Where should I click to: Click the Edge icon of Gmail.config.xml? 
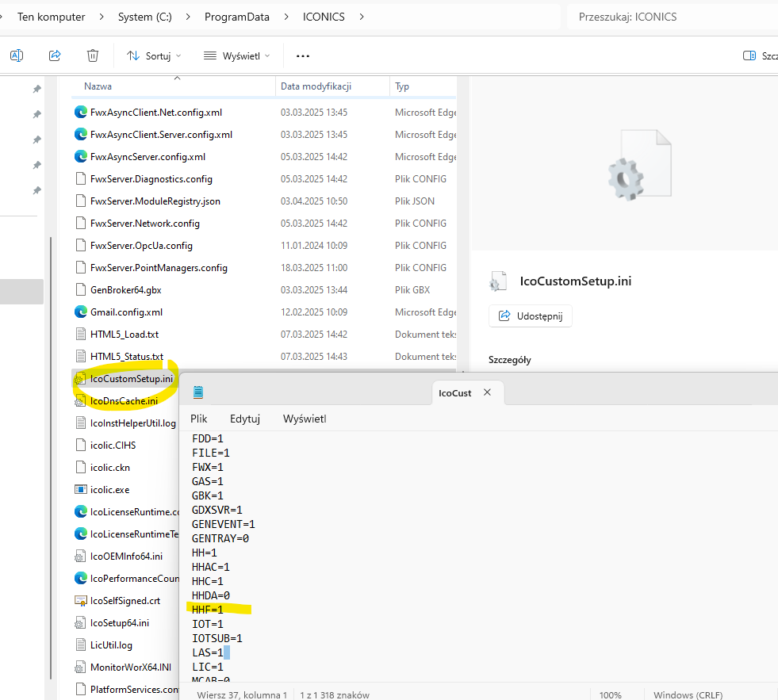(80, 312)
